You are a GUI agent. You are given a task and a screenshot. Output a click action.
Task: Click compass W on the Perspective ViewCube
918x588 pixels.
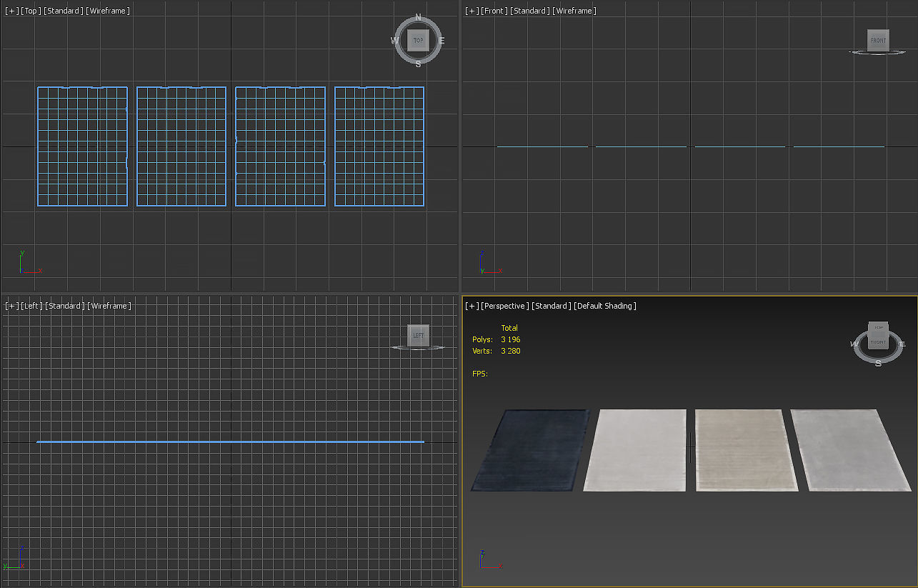[854, 344]
